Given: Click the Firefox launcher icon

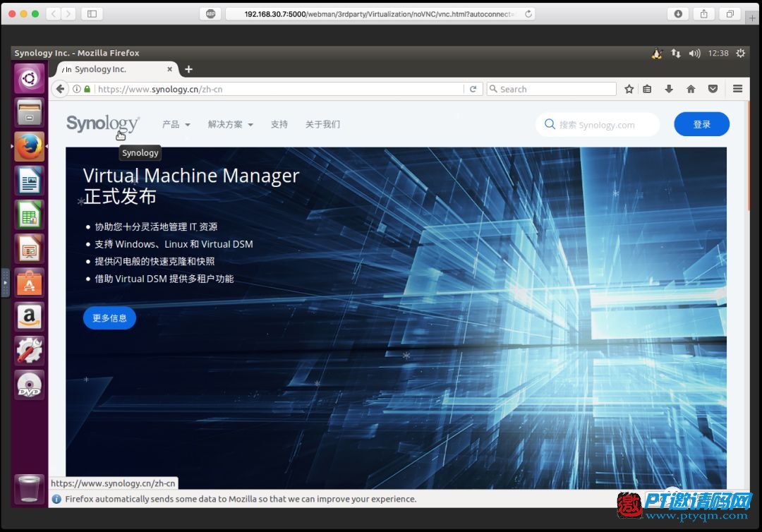Looking at the screenshot, I should (29, 146).
